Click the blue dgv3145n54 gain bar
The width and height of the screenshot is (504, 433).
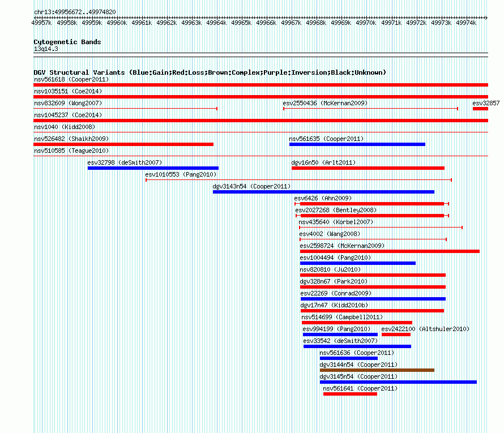398,382
